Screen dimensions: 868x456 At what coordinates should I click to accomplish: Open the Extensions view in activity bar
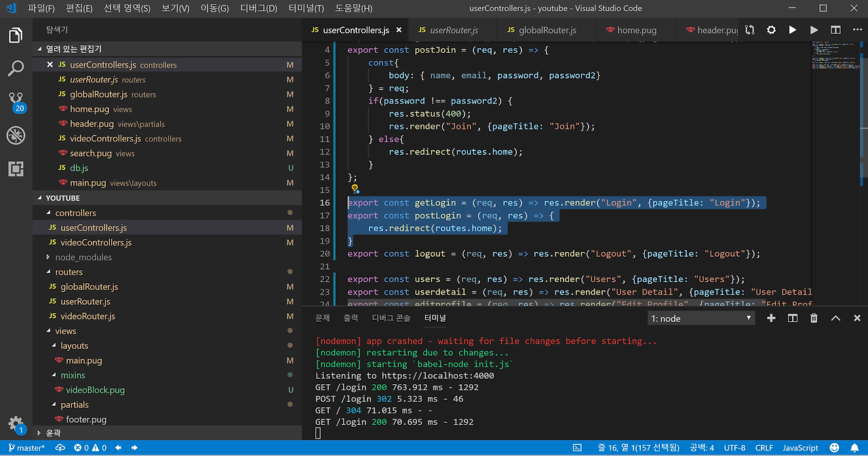point(16,169)
